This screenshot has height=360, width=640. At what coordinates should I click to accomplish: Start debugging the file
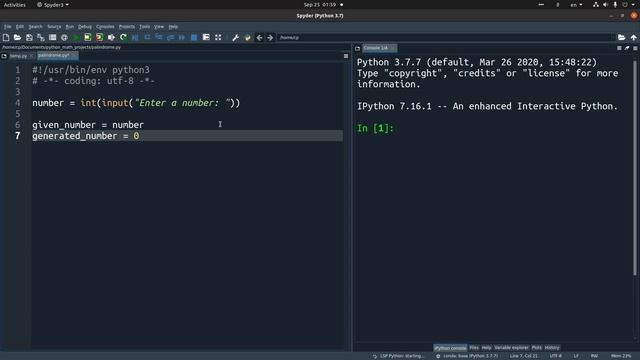(x=135, y=38)
